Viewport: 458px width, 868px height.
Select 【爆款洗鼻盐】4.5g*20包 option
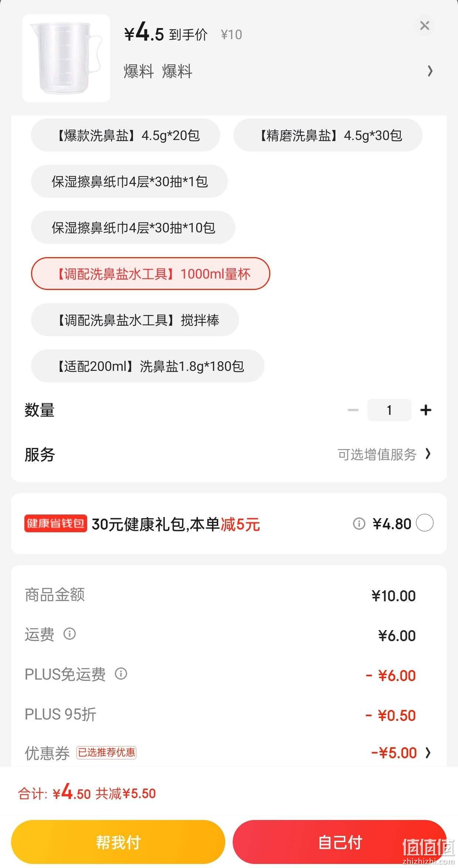pyautogui.click(x=126, y=135)
